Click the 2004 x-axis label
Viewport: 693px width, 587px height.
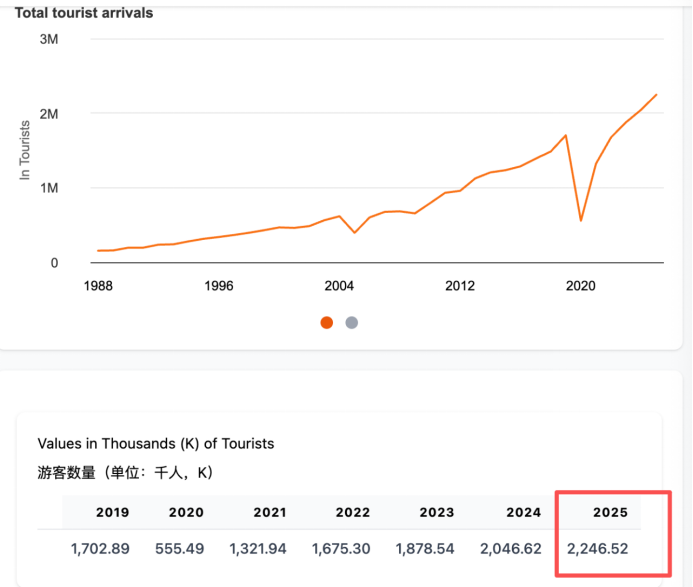(x=339, y=286)
